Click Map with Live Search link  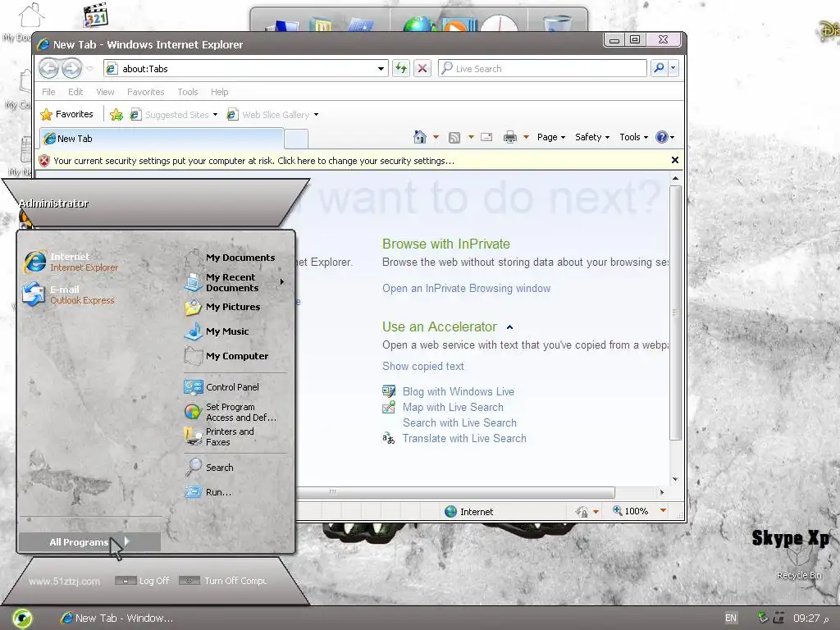click(453, 407)
